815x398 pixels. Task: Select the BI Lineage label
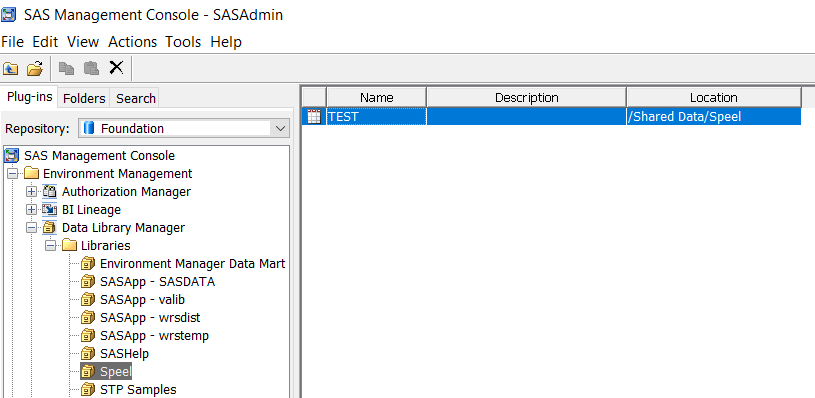tap(91, 210)
